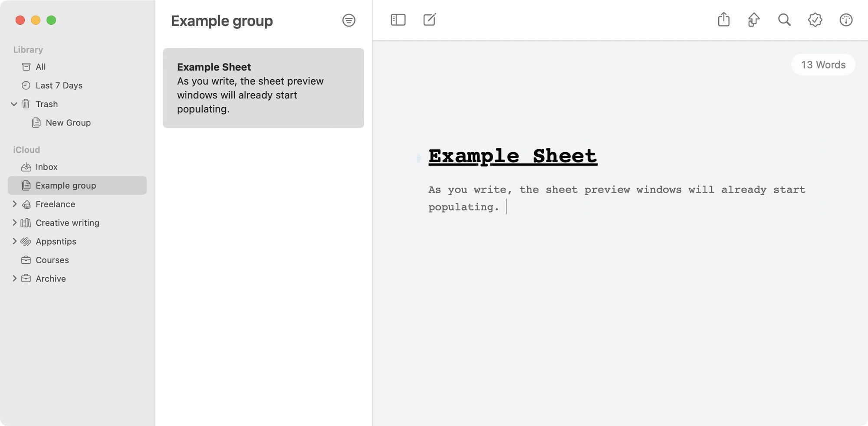Open search with the magnifier icon
The height and width of the screenshot is (426, 868).
784,20
